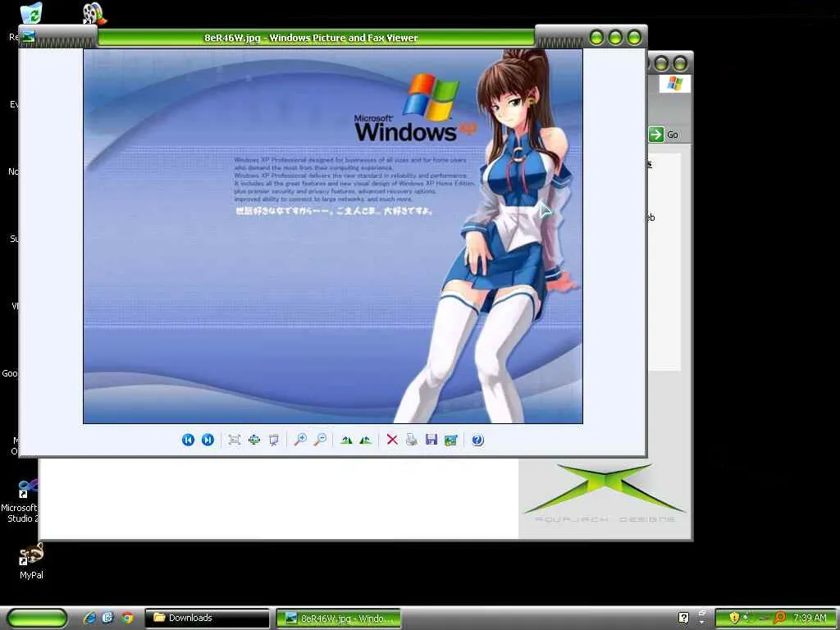Print the current picture

(412, 440)
